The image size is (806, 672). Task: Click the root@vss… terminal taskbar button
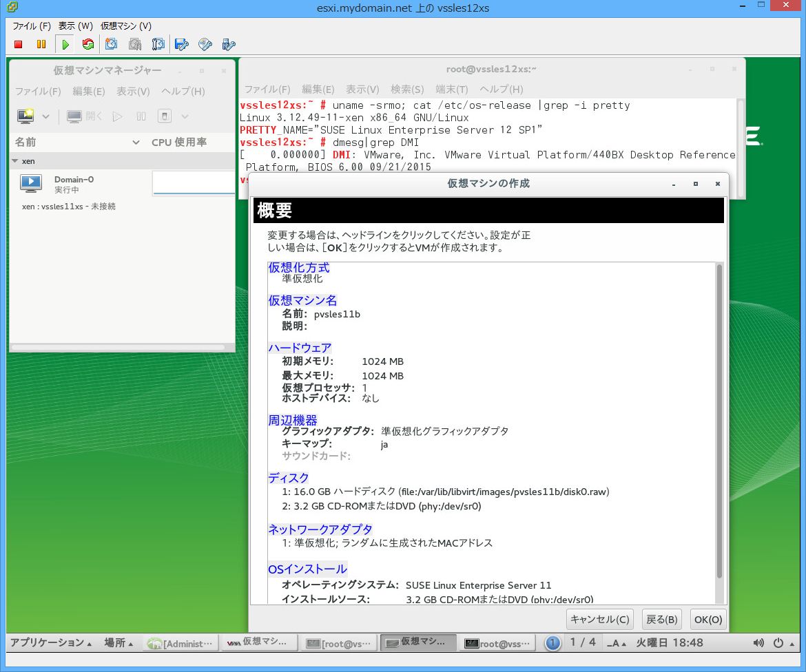497,642
